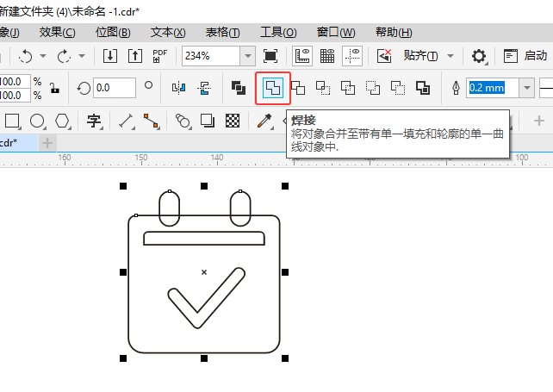The height and width of the screenshot is (392, 553).
Task: Open the Effects menu
Action: [58, 33]
